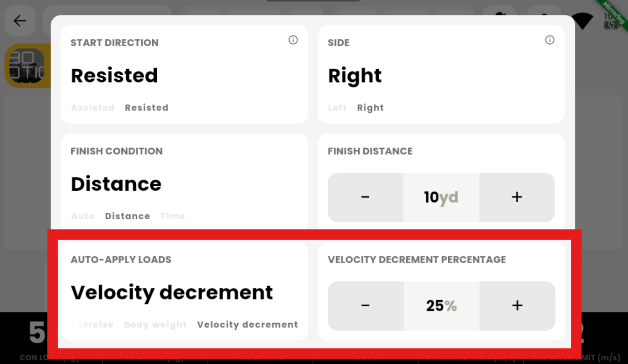This screenshot has height=364, width=628.
Task: Open the Start Direction info icon
Action: (x=293, y=40)
